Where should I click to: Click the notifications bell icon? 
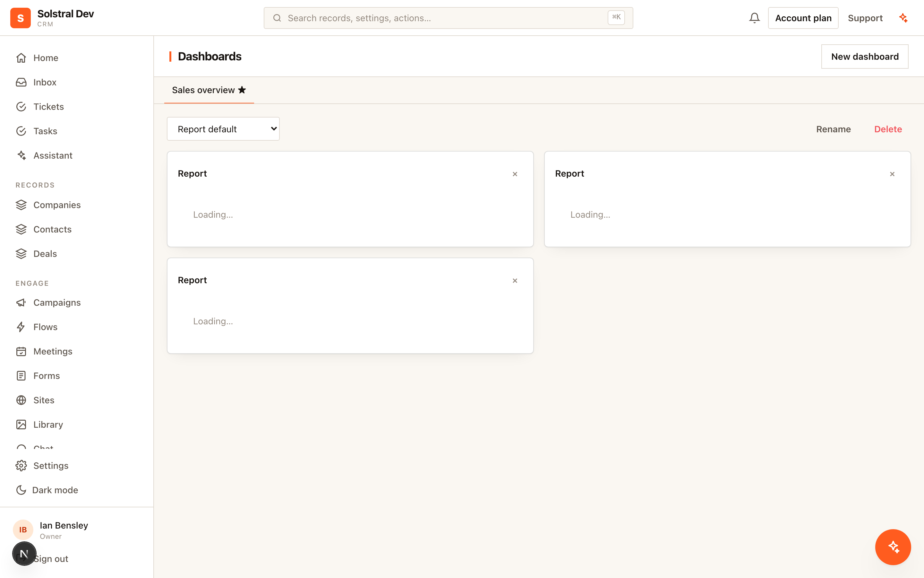click(754, 18)
